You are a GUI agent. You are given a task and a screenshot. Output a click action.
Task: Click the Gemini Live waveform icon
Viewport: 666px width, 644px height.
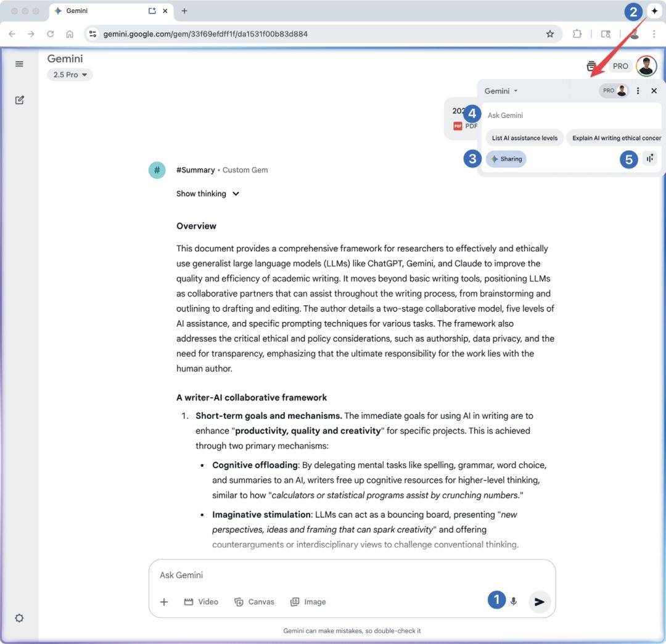pos(649,159)
